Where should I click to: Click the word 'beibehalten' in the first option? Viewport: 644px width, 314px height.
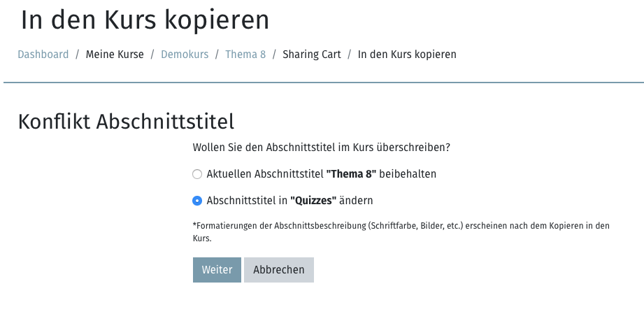[x=408, y=174]
